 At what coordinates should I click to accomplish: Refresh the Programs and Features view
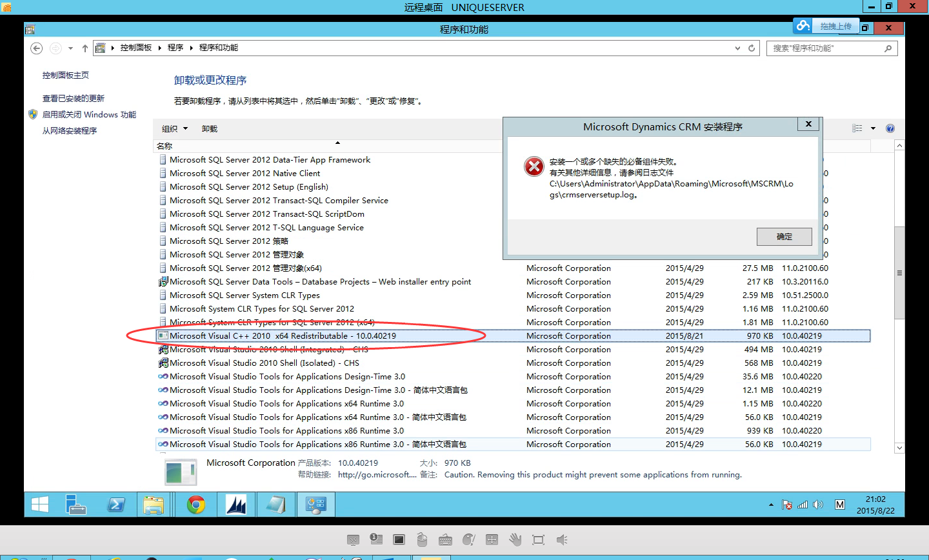click(x=752, y=48)
